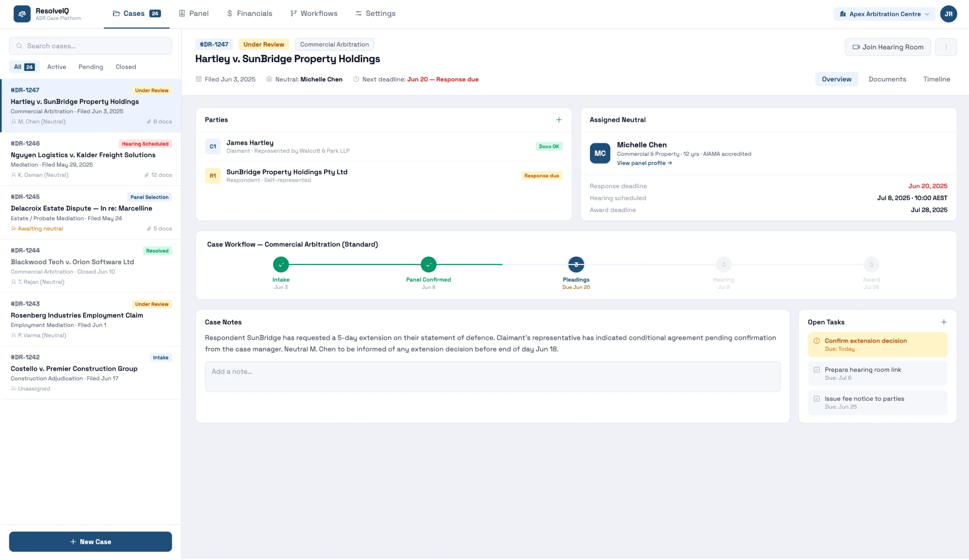Click the plus icon in Open Tasks

tap(944, 322)
